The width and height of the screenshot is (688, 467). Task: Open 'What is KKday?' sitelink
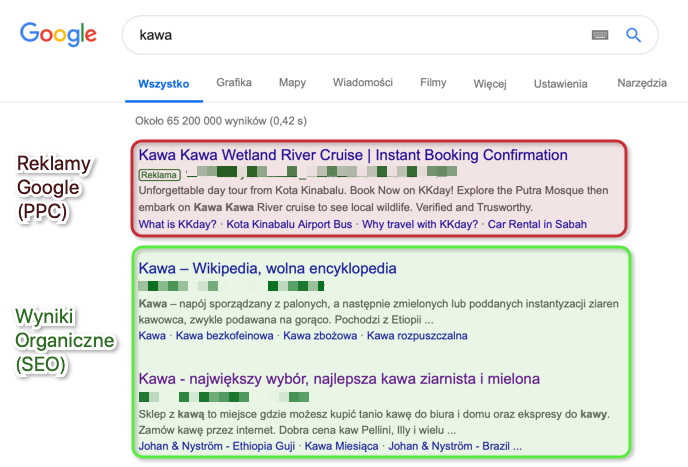pos(177,224)
